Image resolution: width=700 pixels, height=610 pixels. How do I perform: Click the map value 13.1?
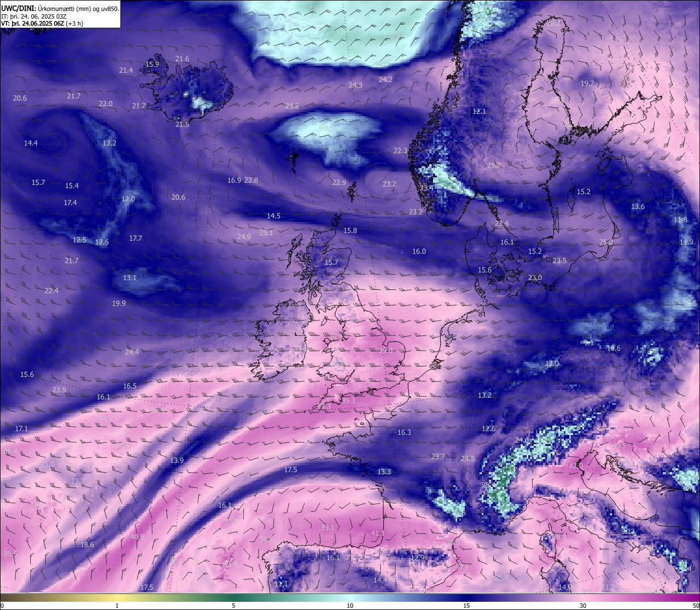130,278
